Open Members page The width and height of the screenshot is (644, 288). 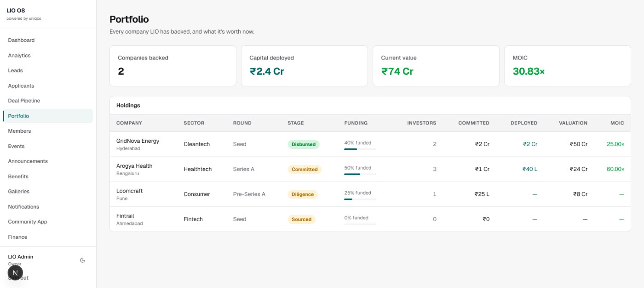pos(48,131)
